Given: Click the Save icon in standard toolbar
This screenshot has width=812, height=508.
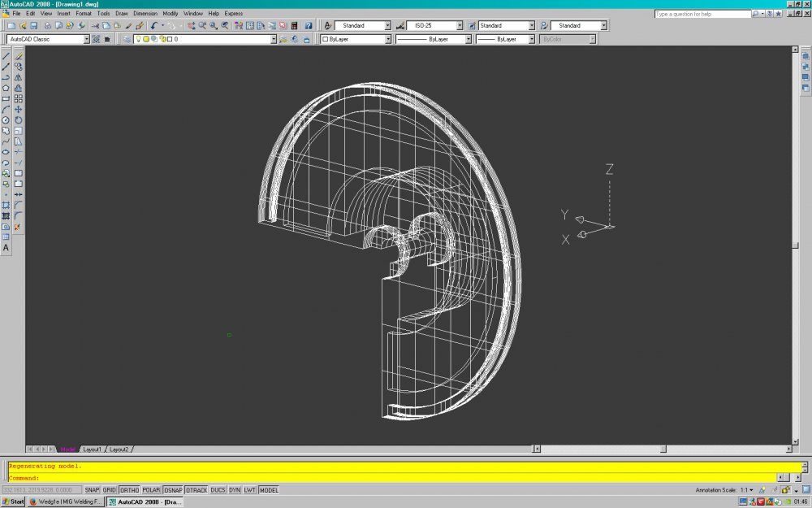Looking at the screenshot, I should (34, 26).
